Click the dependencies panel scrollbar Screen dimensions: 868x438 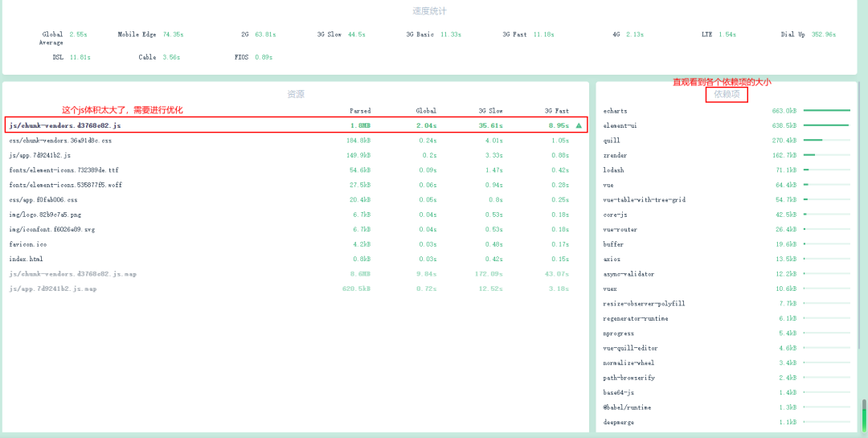pos(858,216)
